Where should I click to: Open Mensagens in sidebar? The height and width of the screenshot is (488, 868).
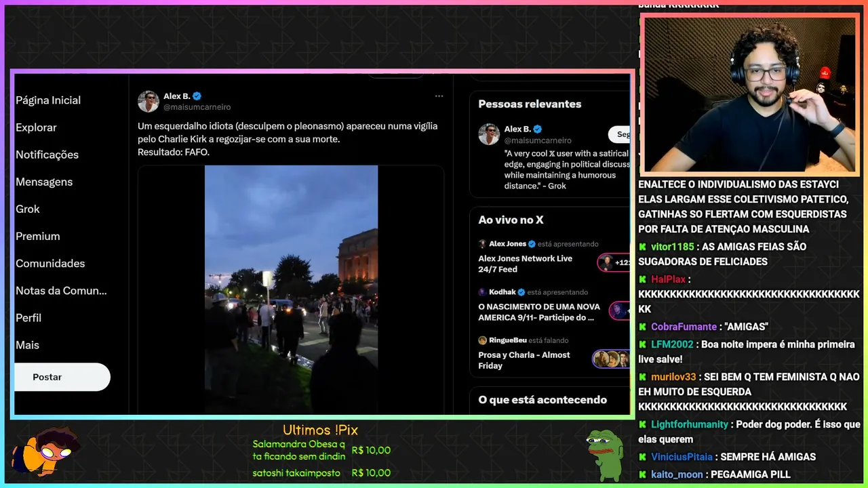click(44, 182)
